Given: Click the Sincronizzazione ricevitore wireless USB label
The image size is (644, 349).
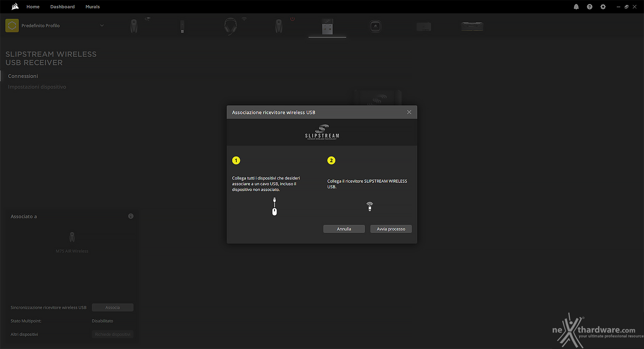Looking at the screenshot, I should point(49,308).
